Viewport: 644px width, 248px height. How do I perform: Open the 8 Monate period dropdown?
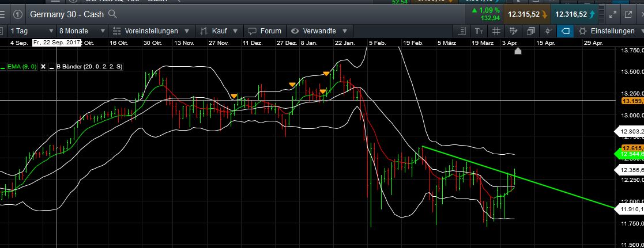(82, 30)
